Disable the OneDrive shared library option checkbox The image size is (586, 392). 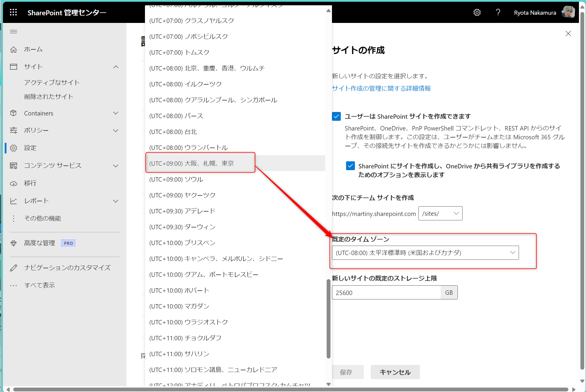coord(350,166)
